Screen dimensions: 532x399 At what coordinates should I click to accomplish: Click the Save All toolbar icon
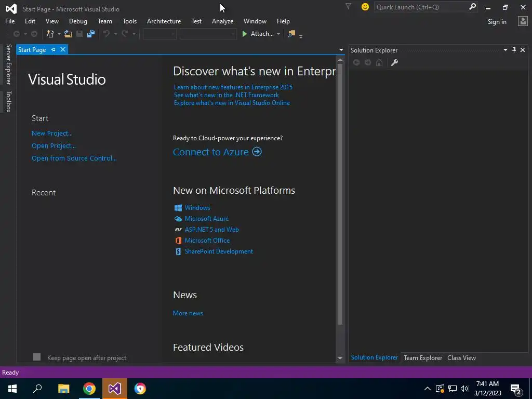91,34
